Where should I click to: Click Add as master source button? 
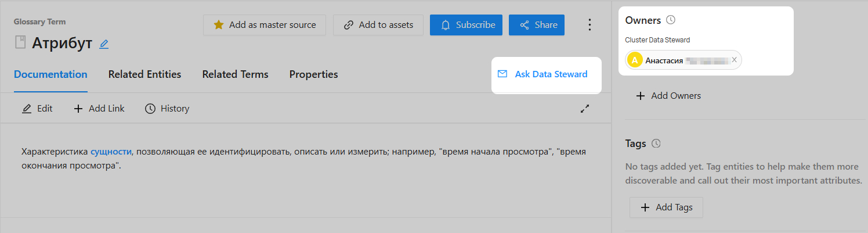click(x=265, y=25)
